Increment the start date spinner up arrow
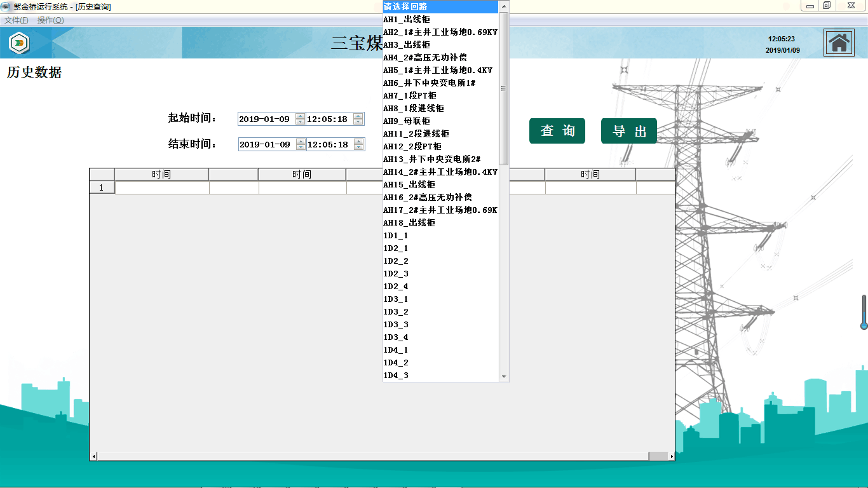Viewport: 868px width, 488px height. click(x=301, y=116)
